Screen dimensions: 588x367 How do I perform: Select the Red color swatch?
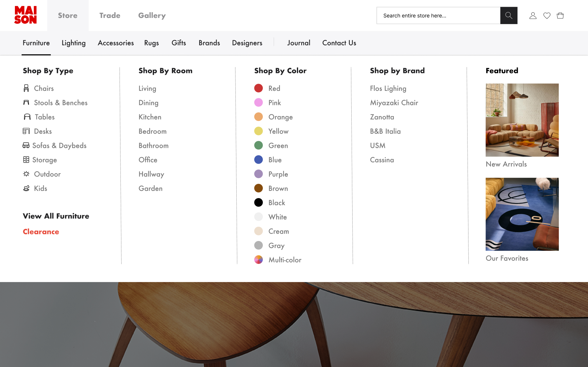tap(259, 88)
